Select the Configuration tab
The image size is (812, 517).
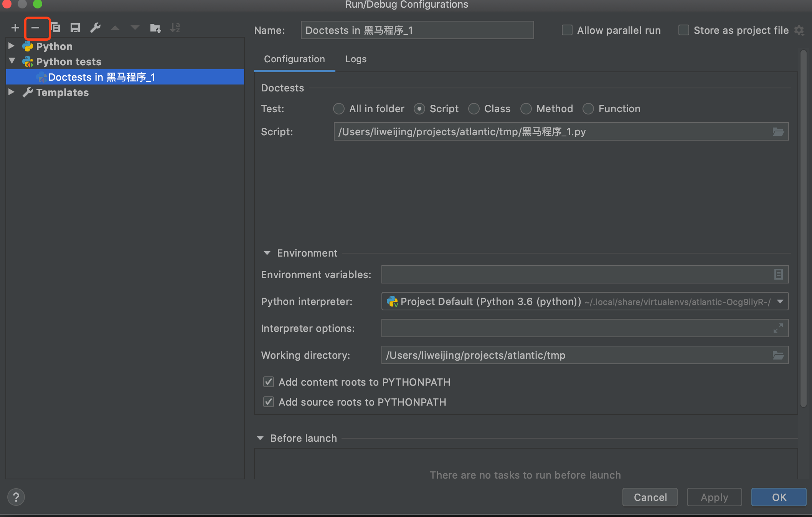click(x=294, y=59)
